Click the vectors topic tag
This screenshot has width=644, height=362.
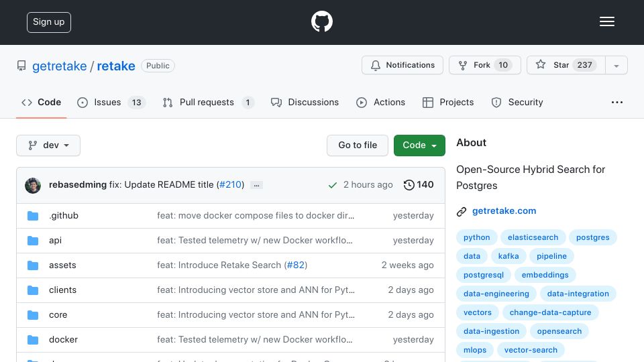tap(477, 313)
